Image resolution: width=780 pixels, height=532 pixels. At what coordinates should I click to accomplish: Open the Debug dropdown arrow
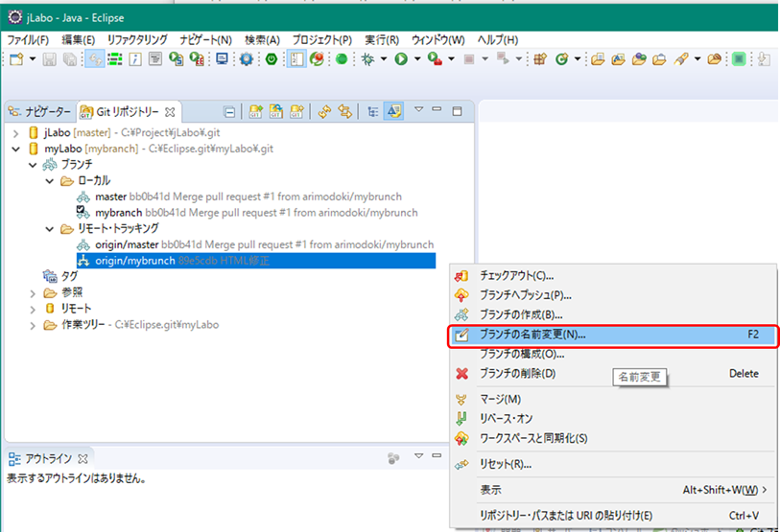384,58
